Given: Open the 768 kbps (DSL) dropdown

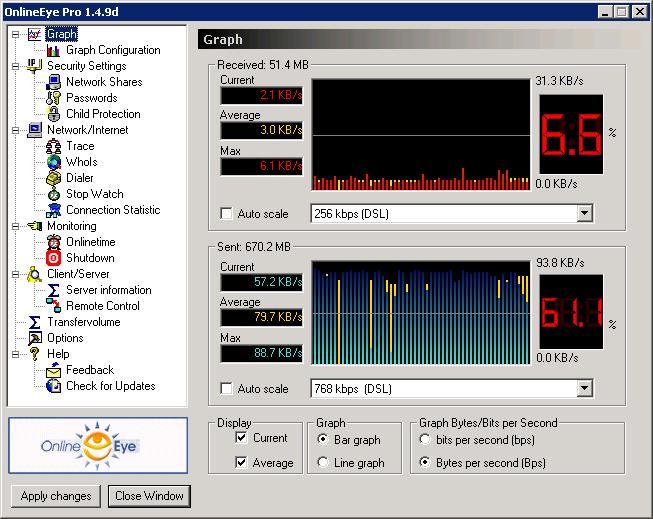Looking at the screenshot, I should 585,388.
